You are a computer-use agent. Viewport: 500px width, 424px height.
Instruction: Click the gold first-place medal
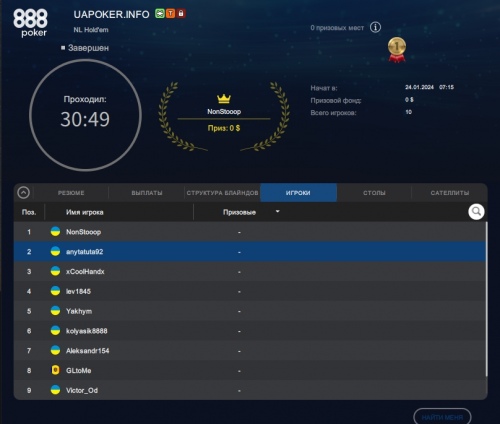tap(397, 50)
